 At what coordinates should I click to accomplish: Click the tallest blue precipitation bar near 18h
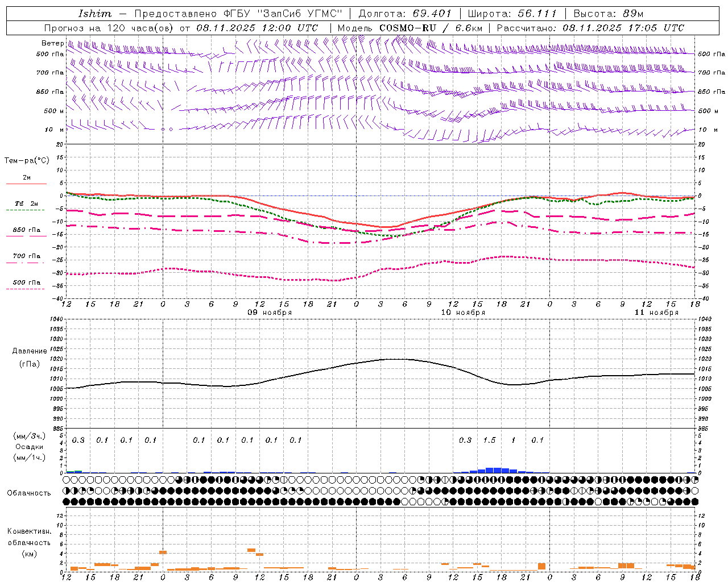(x=497, y=470)
